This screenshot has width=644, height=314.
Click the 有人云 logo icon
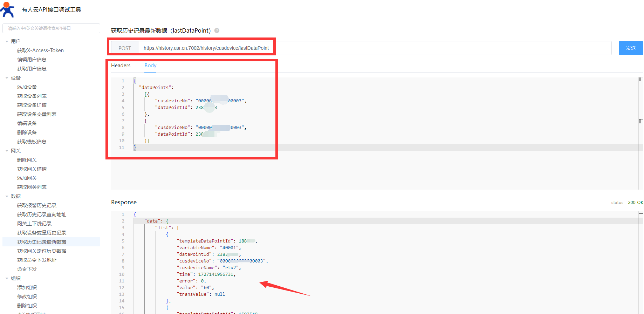tap(7, 9)
